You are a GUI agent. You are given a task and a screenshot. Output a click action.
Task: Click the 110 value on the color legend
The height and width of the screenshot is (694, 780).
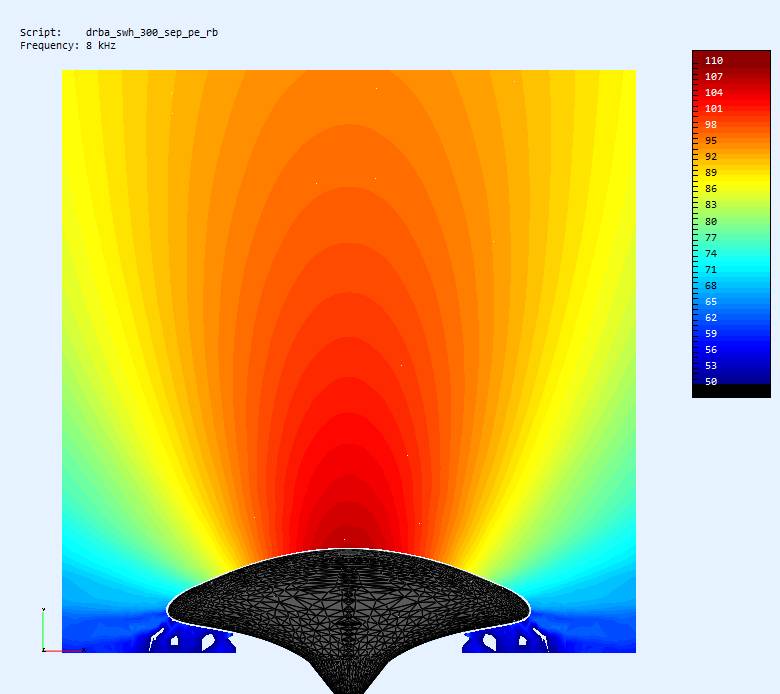point(714,61)
